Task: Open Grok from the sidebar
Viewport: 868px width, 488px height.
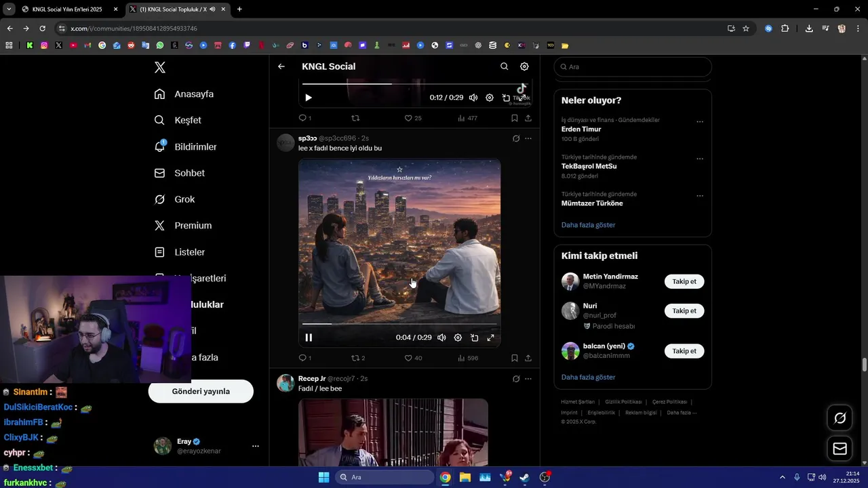Action: click(x=175, y=199)
